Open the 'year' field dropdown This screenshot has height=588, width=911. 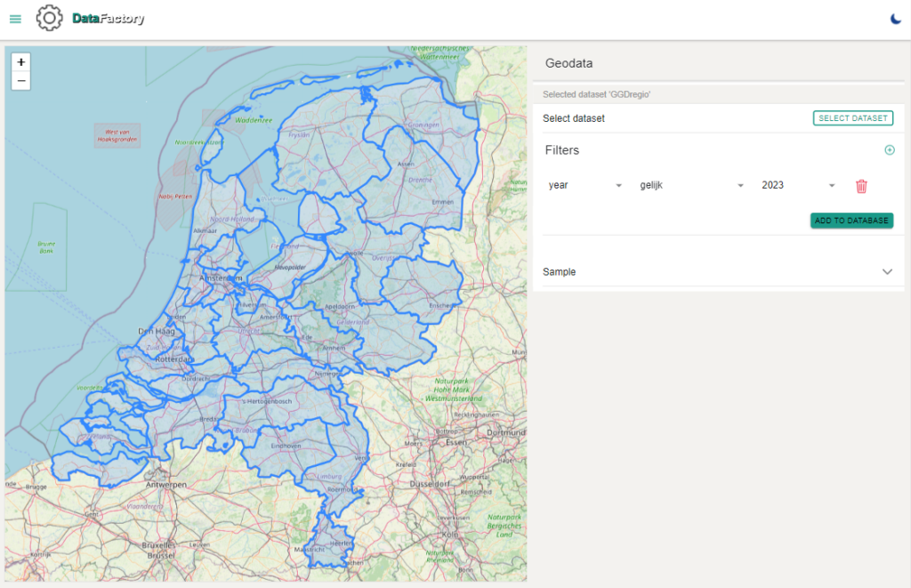click(585, 185)
